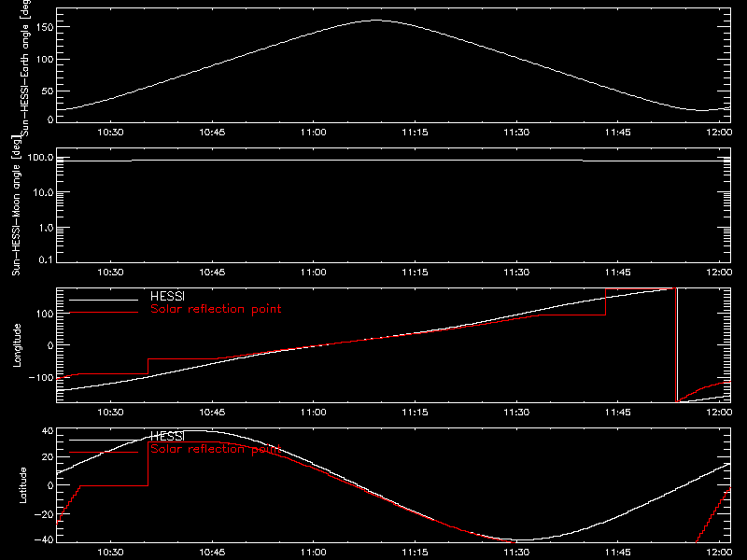
Task: Click 'Solar reflection point' legend label in Latitude plot
Action: coord(216,449)
